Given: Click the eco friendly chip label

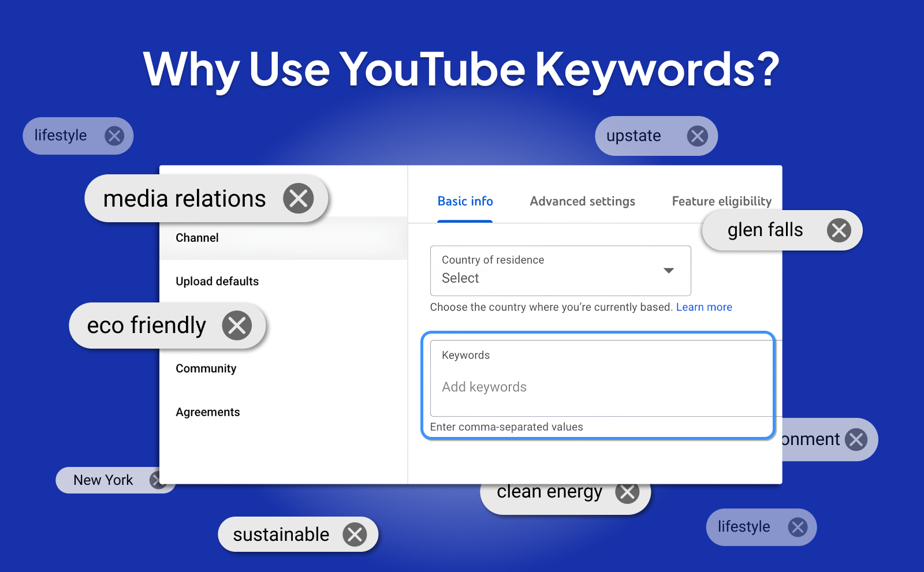Looking at the screenshot, I should (147, 326).
